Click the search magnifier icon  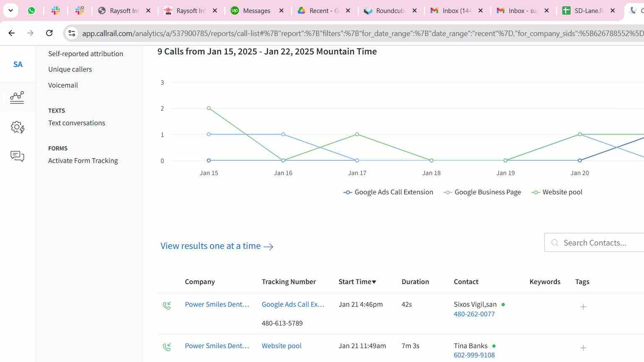[555, 243]
